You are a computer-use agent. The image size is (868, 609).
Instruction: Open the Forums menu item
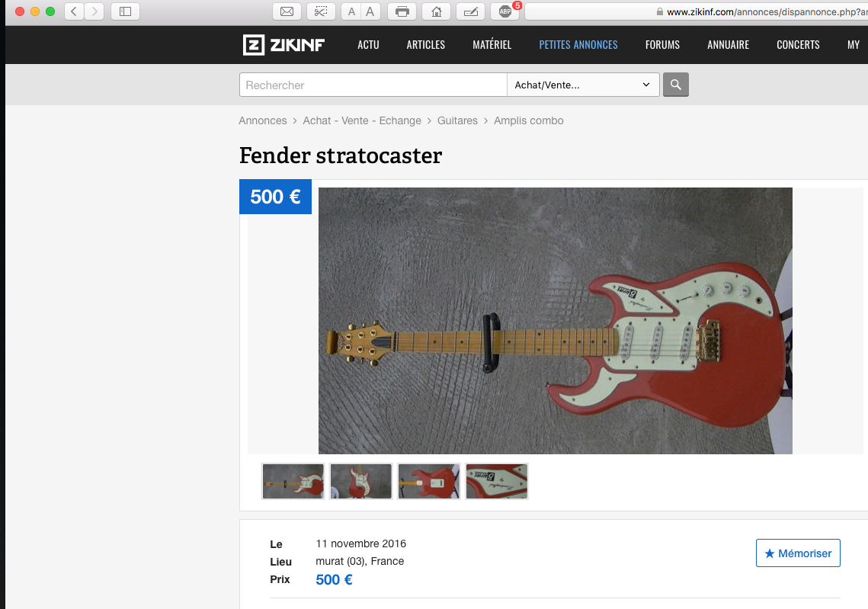click(662, 45)
